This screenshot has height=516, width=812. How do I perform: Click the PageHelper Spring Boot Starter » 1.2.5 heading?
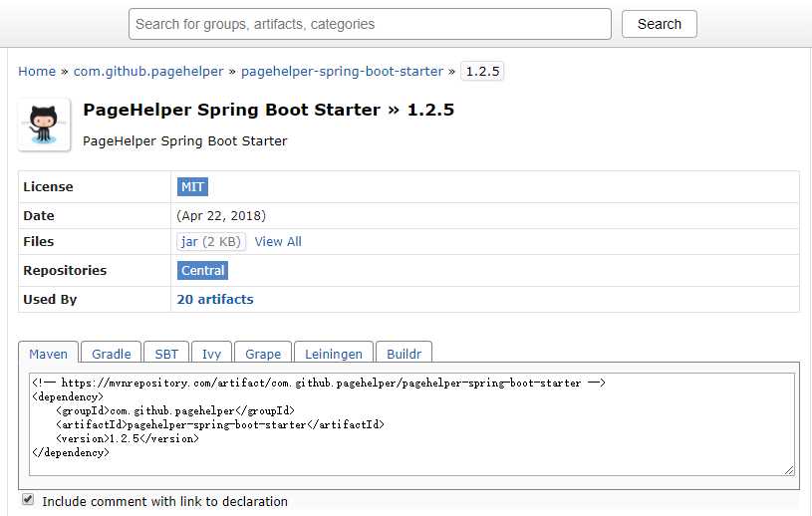(x=268, y=110)
